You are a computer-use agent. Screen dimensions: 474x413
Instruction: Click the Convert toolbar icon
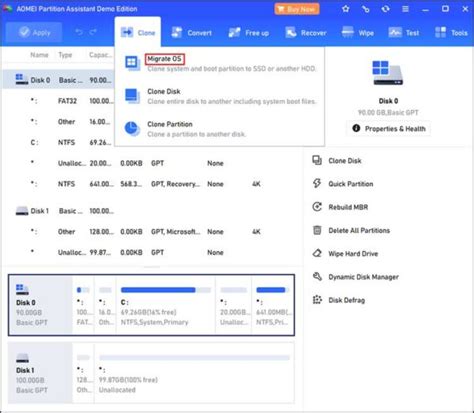177,33
